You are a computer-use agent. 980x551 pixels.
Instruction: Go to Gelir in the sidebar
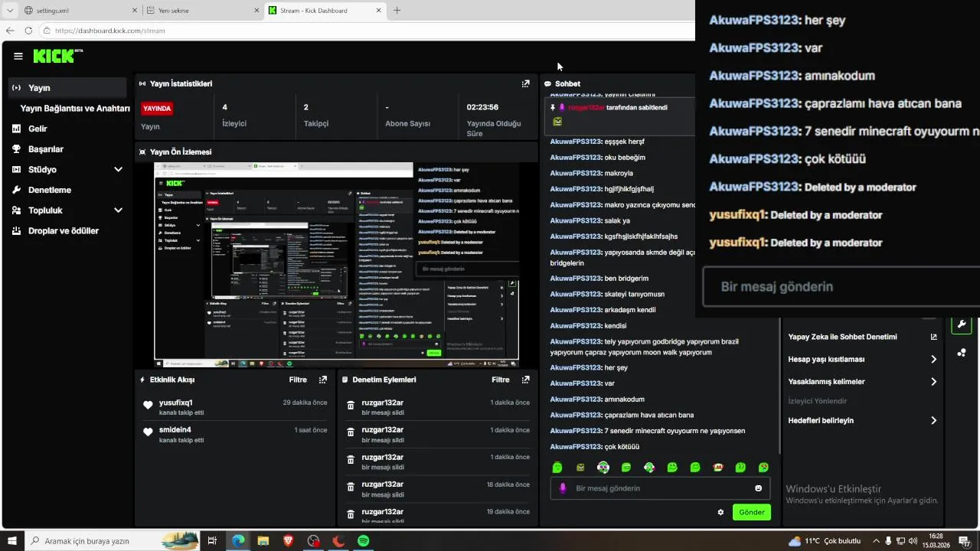click(67, 129)
